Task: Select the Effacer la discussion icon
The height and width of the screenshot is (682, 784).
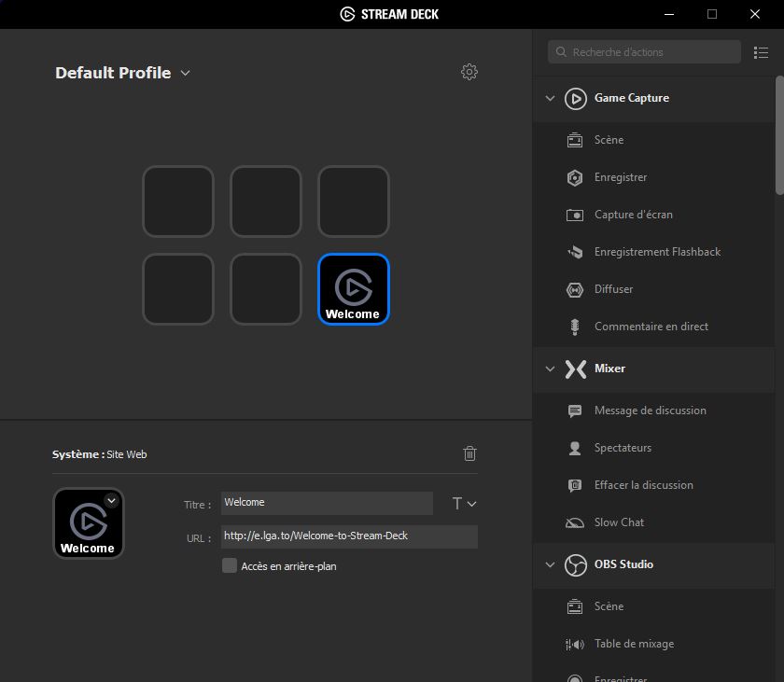Action: [x=575, y=485]
